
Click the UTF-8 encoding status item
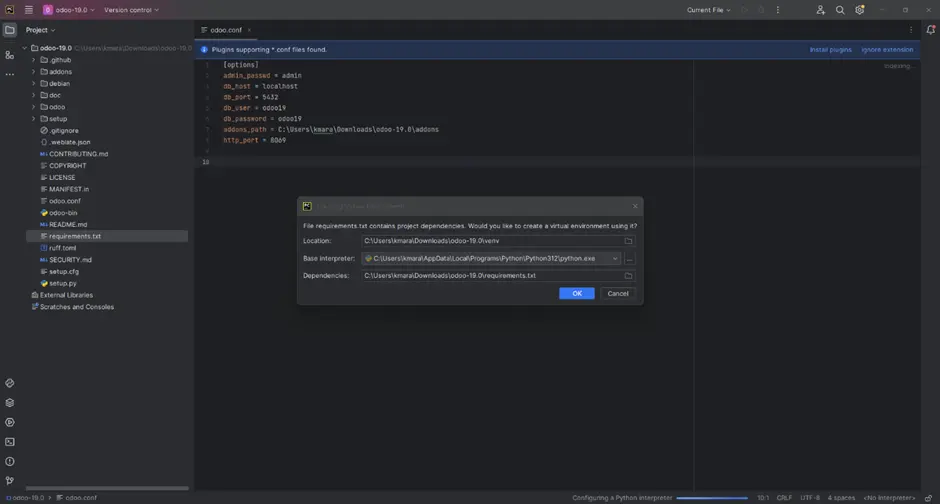[810, 498]
